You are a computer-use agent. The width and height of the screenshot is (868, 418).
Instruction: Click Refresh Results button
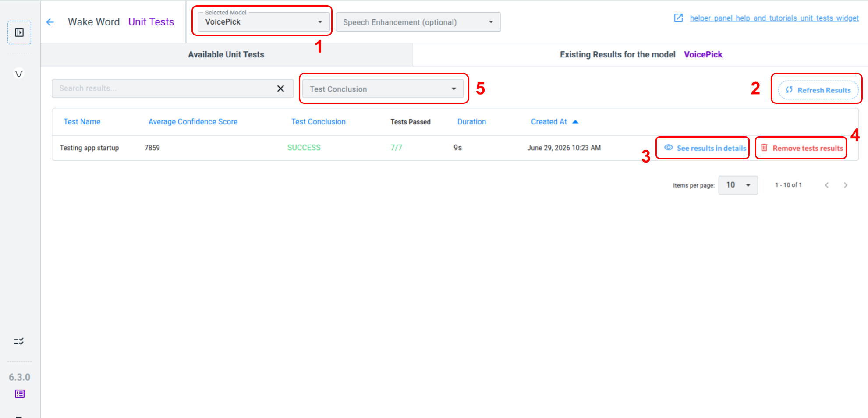(x=818, y=90)
